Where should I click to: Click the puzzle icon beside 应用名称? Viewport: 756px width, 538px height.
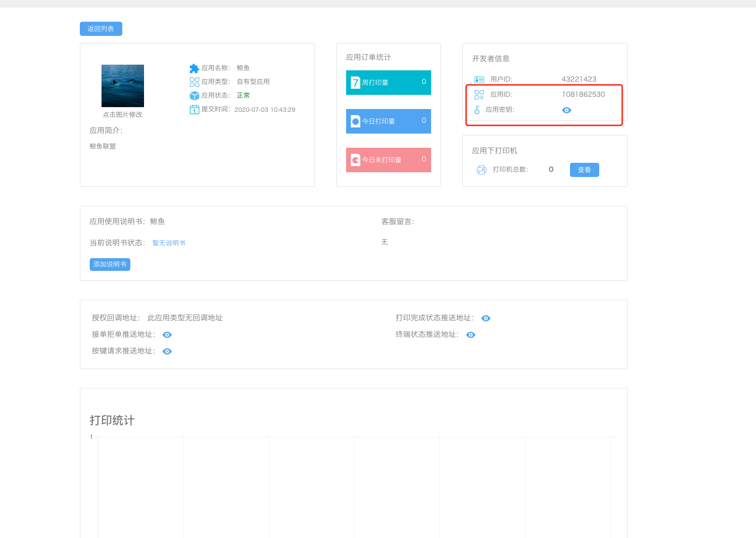[x=194, y=68]
